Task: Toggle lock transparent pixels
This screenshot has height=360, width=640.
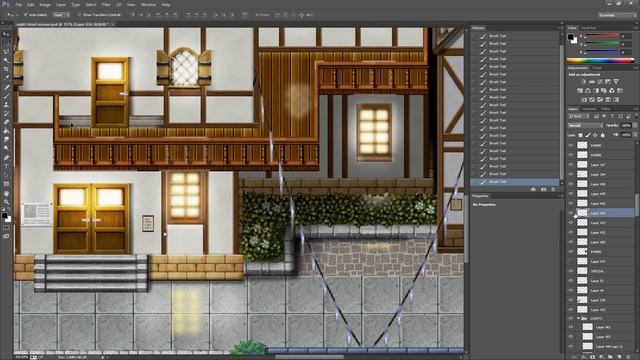Action: (580, 135)
